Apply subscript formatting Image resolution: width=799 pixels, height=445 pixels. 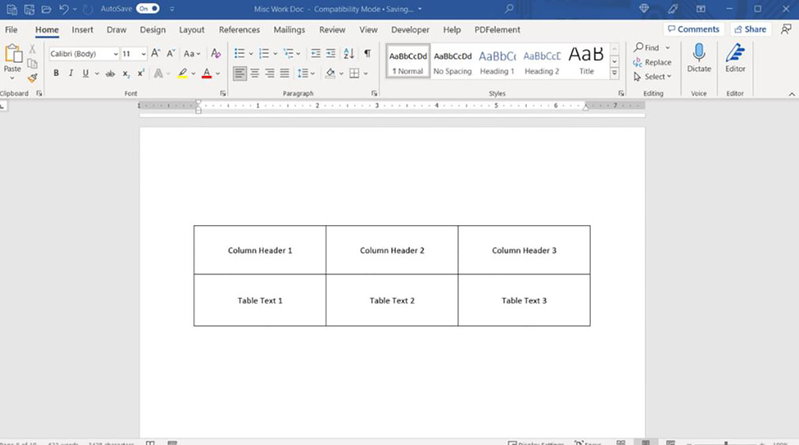coord(126,73)
